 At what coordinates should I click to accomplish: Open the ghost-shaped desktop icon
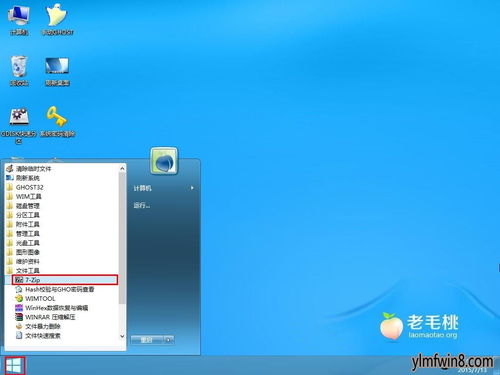(x=57, y=19)
